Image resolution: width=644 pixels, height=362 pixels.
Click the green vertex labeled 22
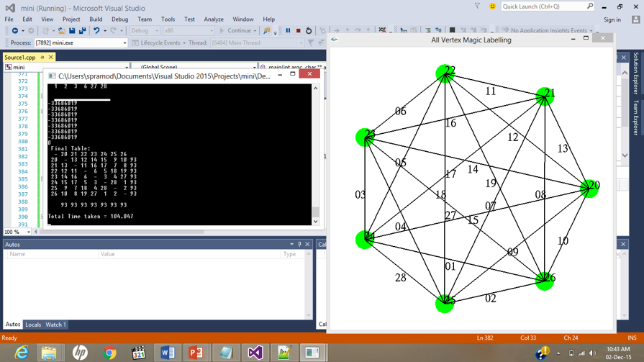coord(445,73)
